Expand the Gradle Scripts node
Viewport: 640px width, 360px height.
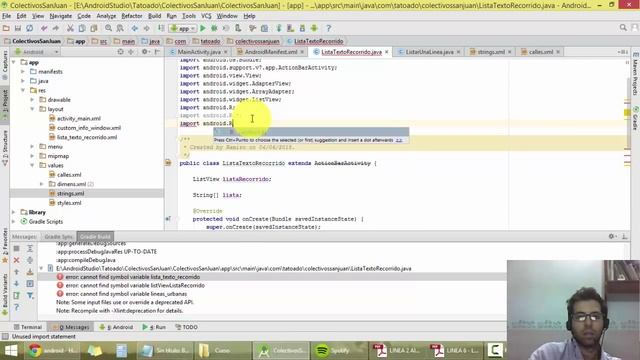pos(14,222)
